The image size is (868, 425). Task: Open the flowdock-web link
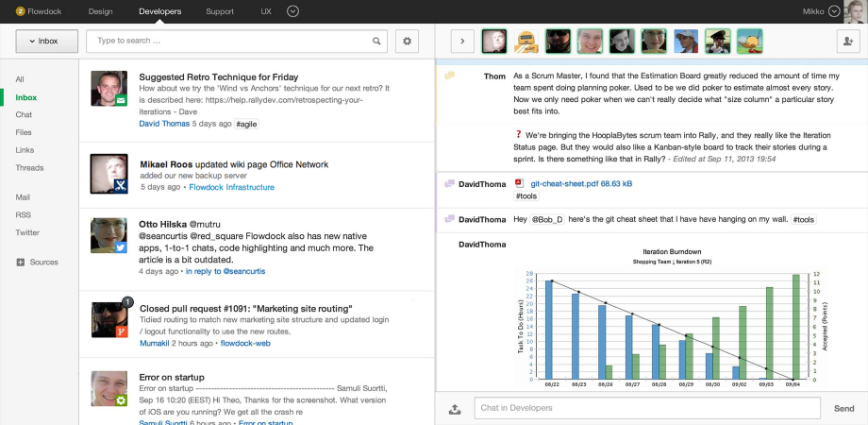point(245,344)
